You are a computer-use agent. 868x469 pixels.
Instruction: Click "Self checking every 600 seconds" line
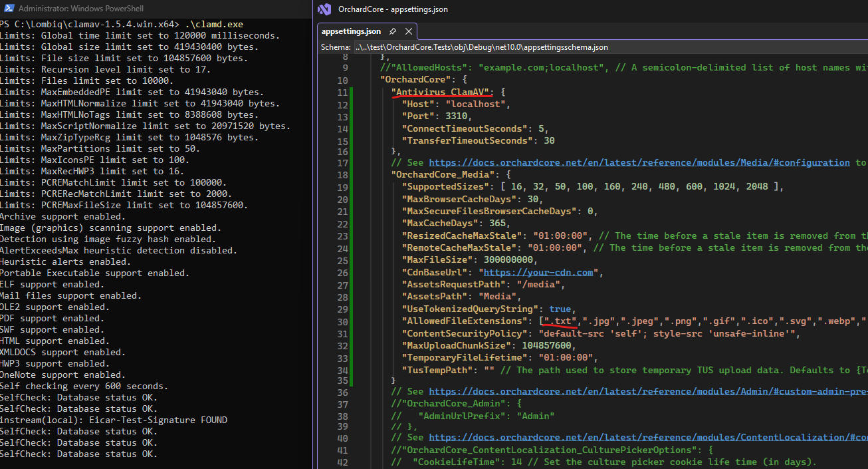click(x=84, y=386)
